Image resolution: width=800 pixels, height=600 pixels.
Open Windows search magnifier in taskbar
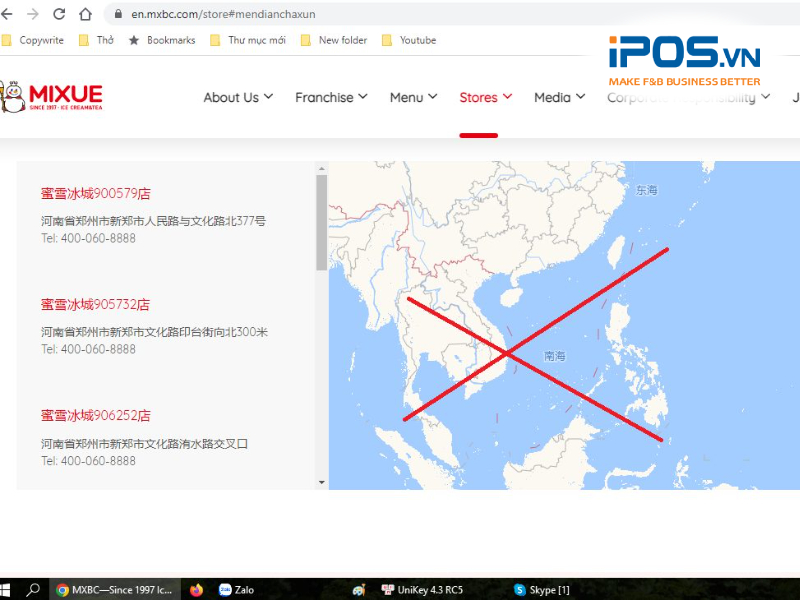pos(33,590)
